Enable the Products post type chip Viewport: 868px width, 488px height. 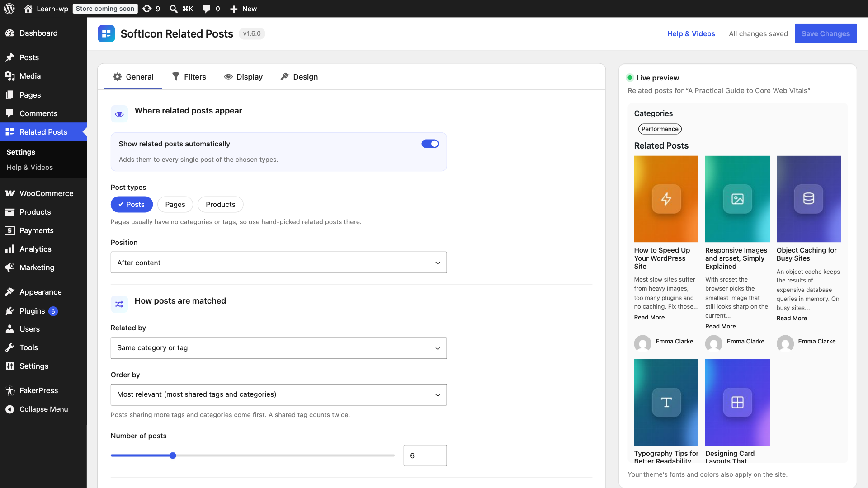(220, 205)
